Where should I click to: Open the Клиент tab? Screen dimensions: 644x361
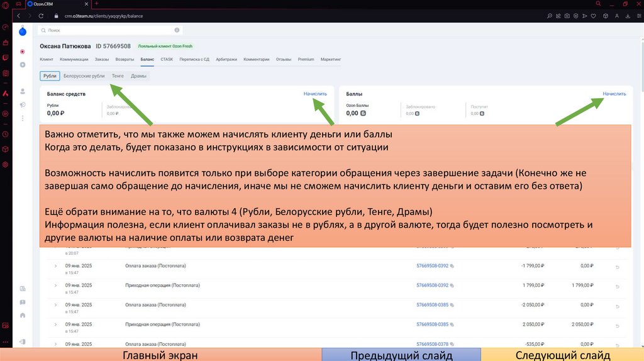point(47,60)
